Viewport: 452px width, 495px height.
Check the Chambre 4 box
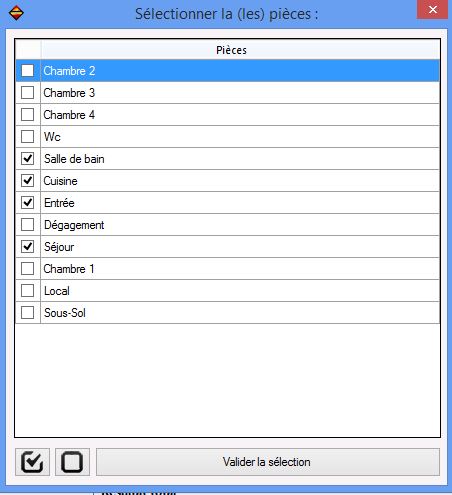pos(27,115)
